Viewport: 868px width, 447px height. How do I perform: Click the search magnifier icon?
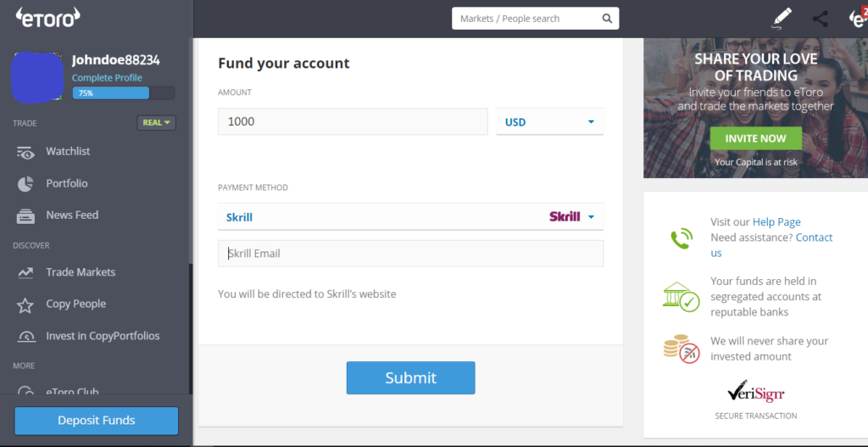(607, 19)
